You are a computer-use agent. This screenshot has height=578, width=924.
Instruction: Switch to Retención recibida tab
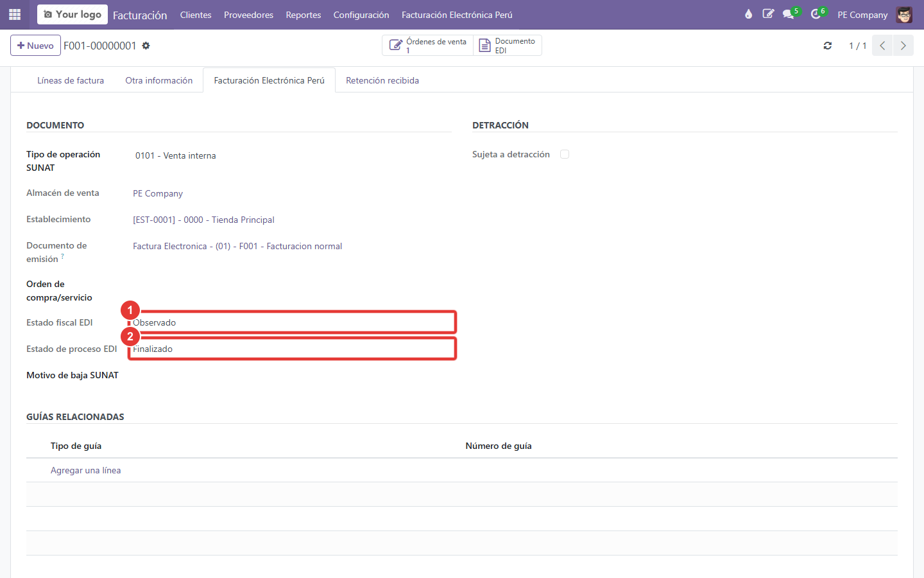click(382, 80)
